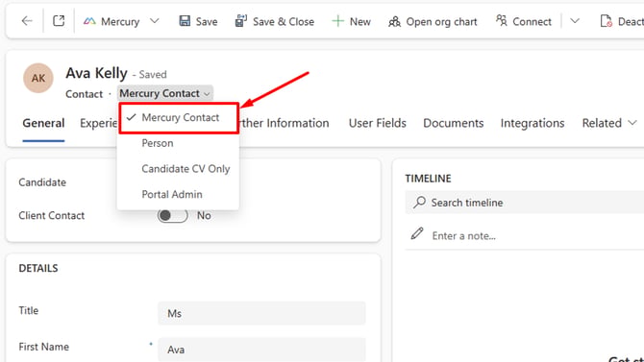This screenshot has height=362, width=644.
Task: Click the Ava Kelly name heading
Action: click(x=96, y=73)
